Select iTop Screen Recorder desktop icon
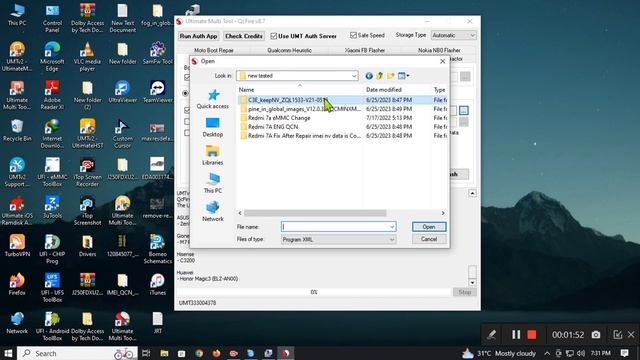The width and height of the screenshot is (640, 360). pyautogui.click(x=87, y=172)
